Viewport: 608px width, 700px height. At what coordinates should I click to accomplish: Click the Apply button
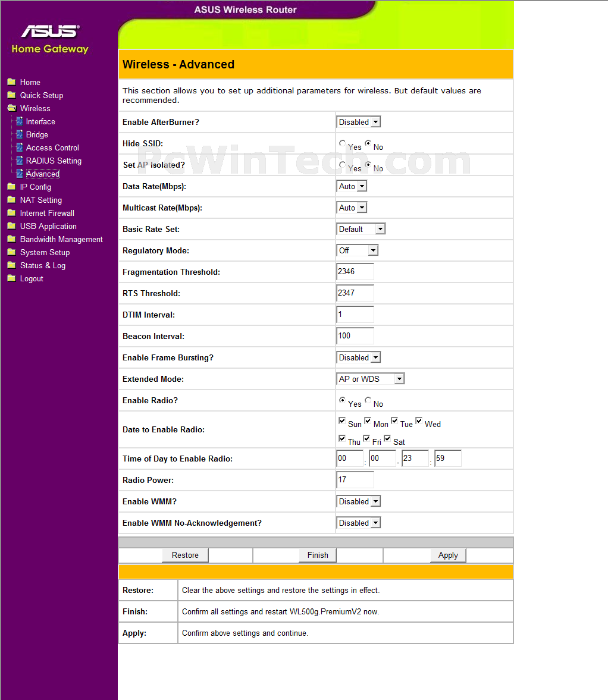pos(448,555)
